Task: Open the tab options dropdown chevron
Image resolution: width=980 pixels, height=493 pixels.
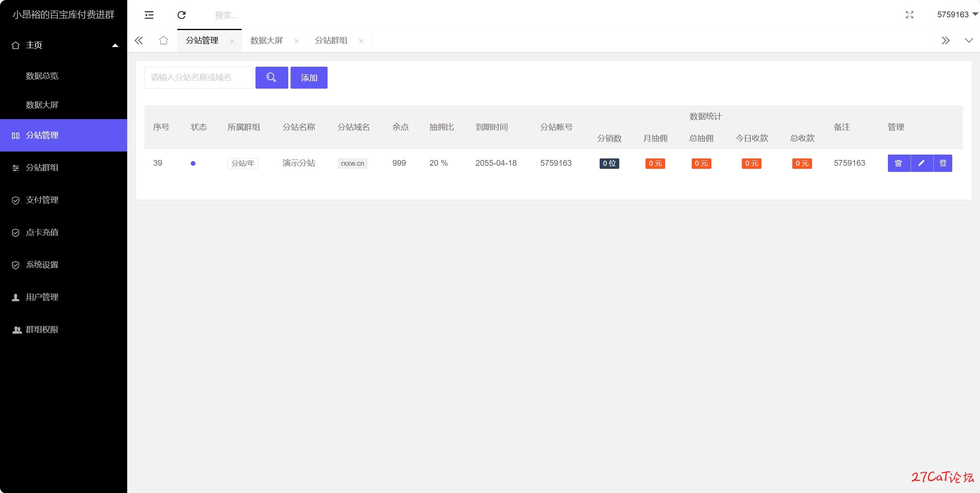Action: (x=969, y=40)
